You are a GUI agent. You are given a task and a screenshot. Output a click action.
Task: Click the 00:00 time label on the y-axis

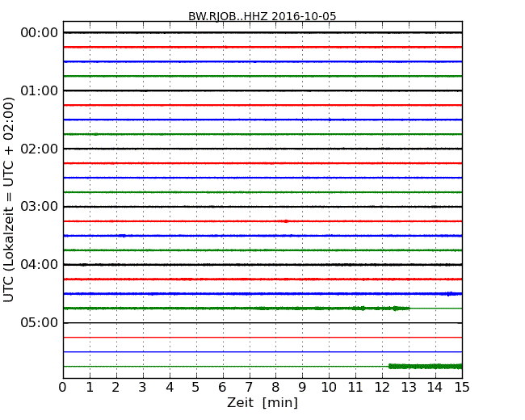point(40,33)
